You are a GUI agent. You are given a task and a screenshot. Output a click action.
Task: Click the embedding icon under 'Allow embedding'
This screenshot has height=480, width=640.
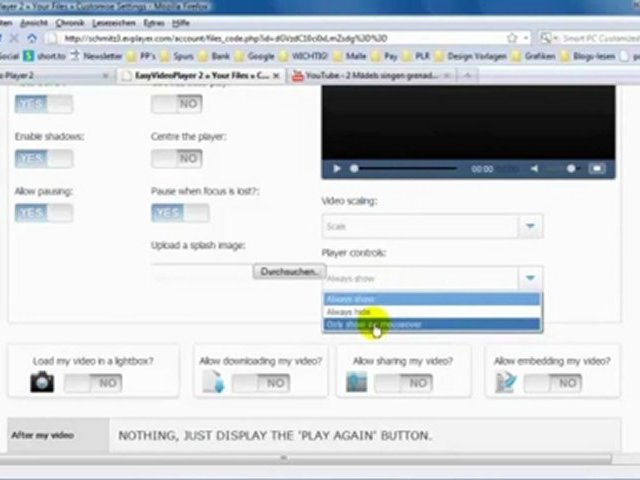click(x=505, y=381)
